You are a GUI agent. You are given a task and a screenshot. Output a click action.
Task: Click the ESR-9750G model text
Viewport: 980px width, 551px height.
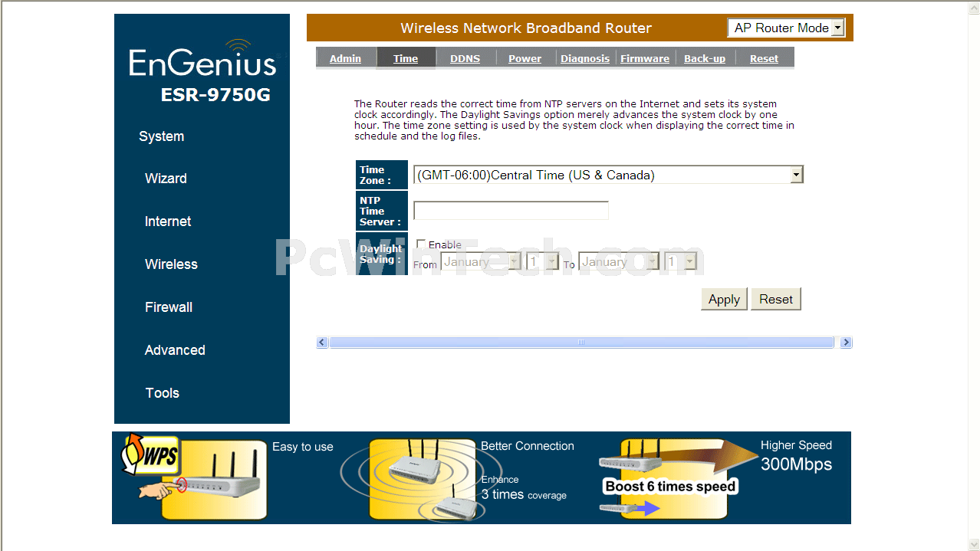215,96
